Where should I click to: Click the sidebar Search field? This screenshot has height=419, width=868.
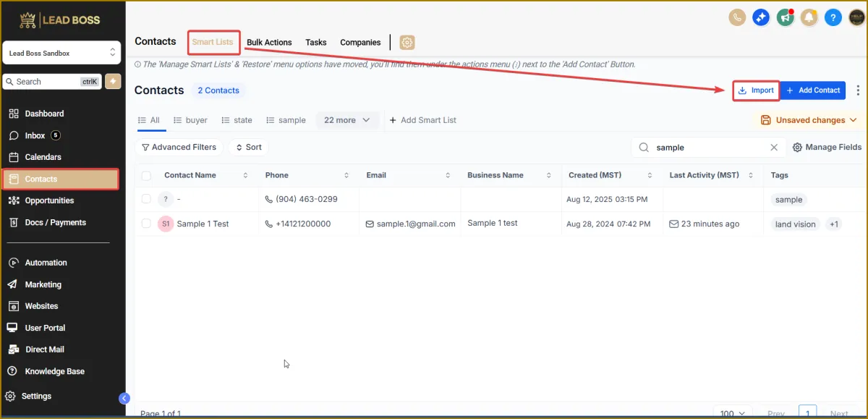click(52, 82)
